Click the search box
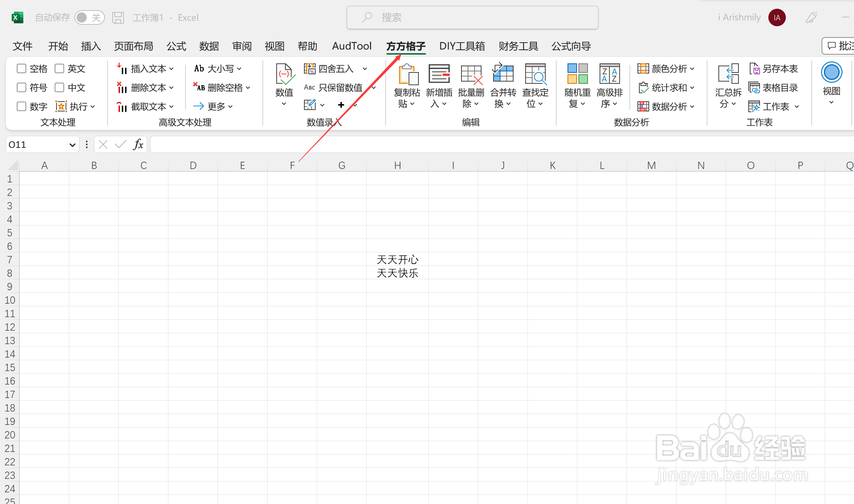This screenshot has width=854, height=504. click(472, 17)
